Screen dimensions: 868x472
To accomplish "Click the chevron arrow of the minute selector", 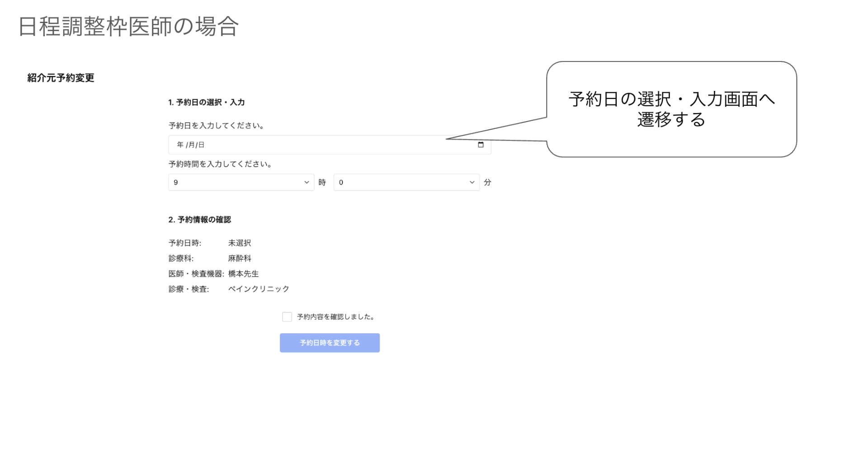I will coord(472,182).
